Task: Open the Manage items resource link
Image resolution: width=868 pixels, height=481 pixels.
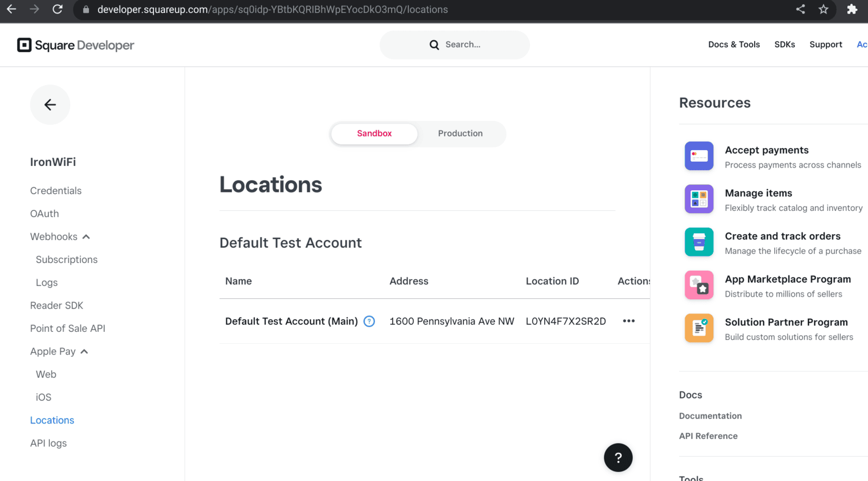Action: 758,193
